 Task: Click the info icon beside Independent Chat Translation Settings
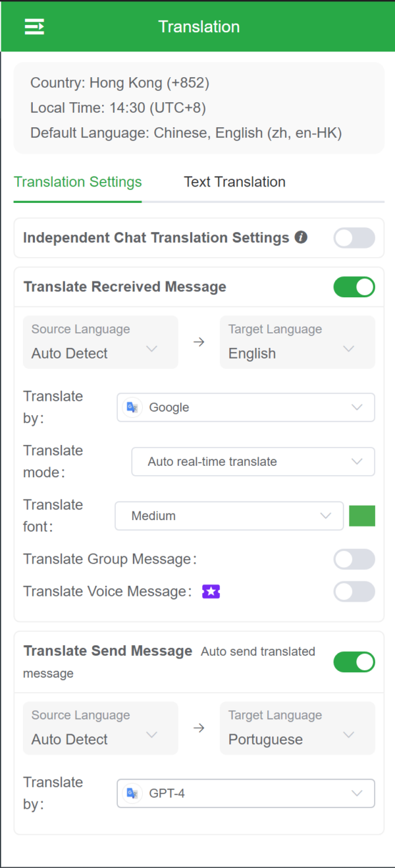301,237
